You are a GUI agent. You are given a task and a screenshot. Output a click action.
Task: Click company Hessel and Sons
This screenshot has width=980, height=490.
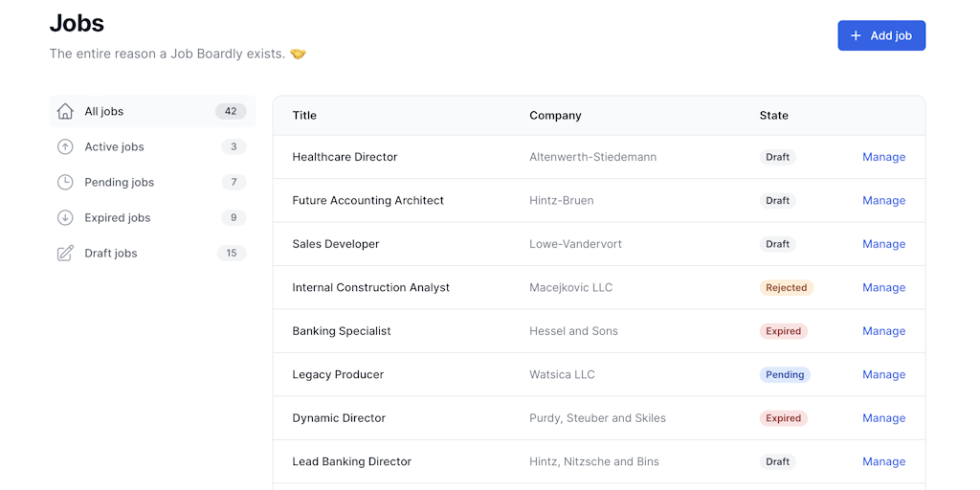(x=574, y=331)
